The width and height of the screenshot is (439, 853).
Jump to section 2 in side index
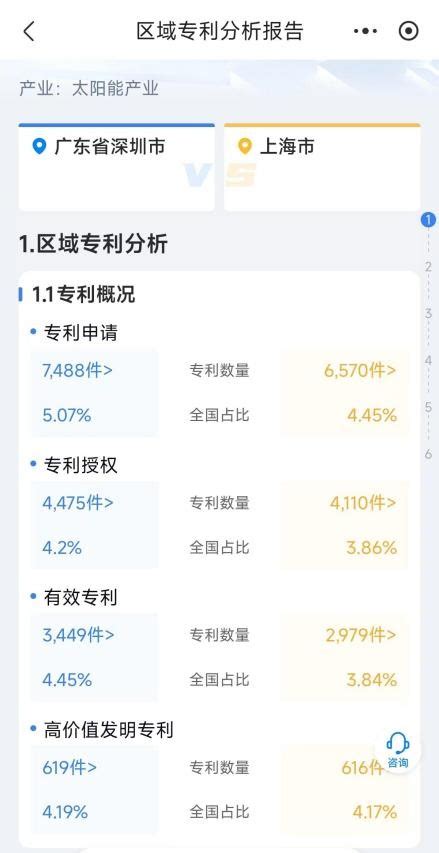[x=428, y=267]
